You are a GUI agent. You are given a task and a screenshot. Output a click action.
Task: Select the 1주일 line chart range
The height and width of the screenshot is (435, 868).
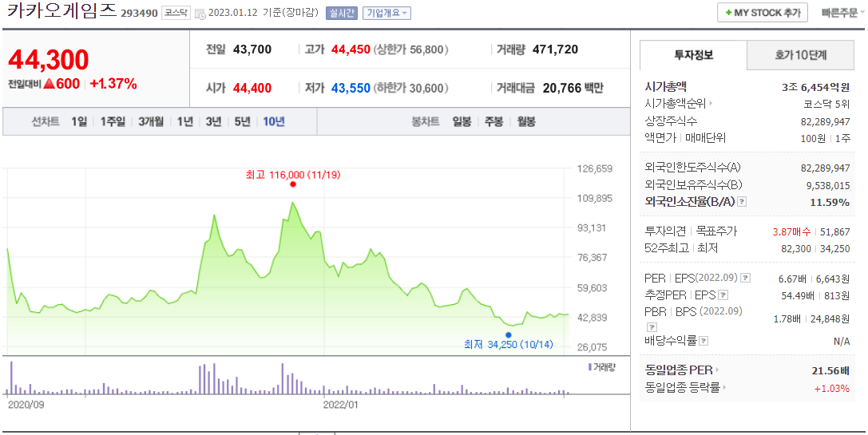(113, 122)
